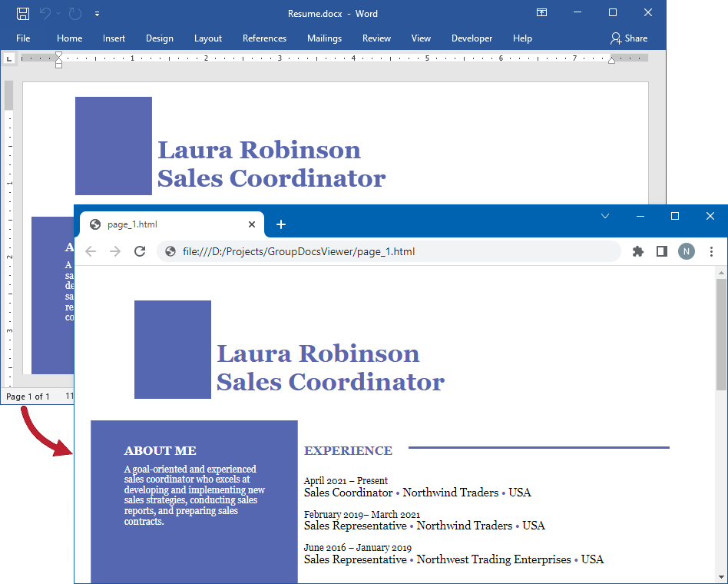The height and width of the screenshot is (584, 728).
Task: Open the browser Extensions puzzle icon
Action: (638, 251)
